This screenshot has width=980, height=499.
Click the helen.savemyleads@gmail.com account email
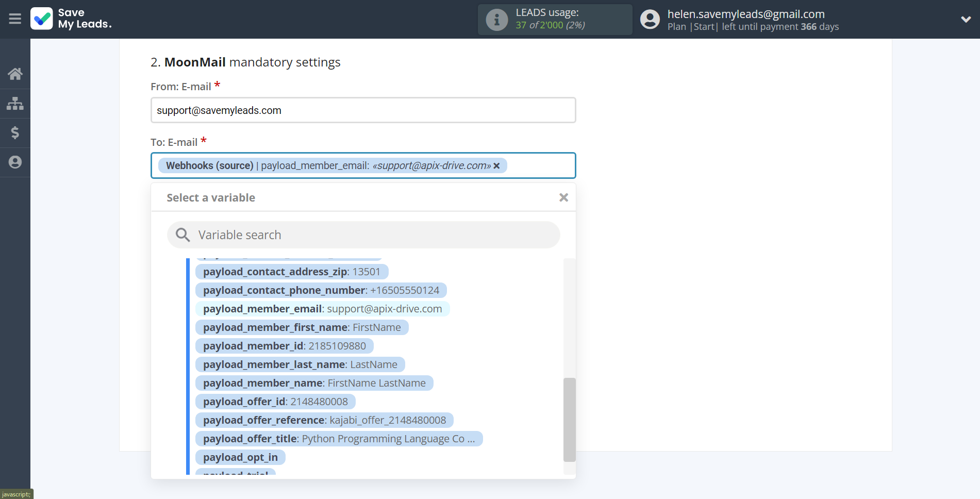746,14
